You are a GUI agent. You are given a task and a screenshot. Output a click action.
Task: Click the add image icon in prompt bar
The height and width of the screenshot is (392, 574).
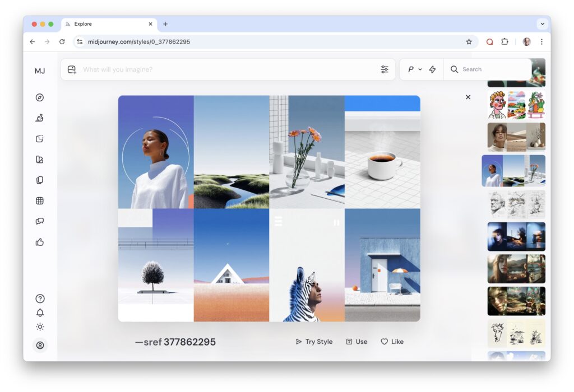pos(72,69)
